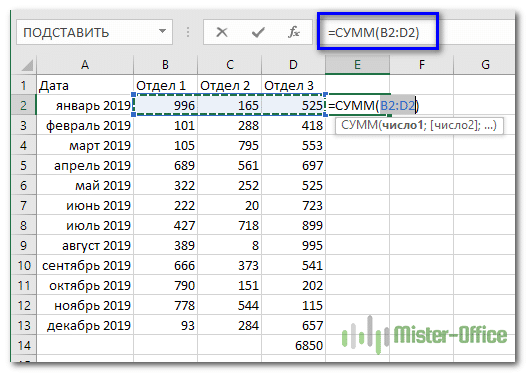
Task: Click header cell Отдел 1
Action: (165, 85)
